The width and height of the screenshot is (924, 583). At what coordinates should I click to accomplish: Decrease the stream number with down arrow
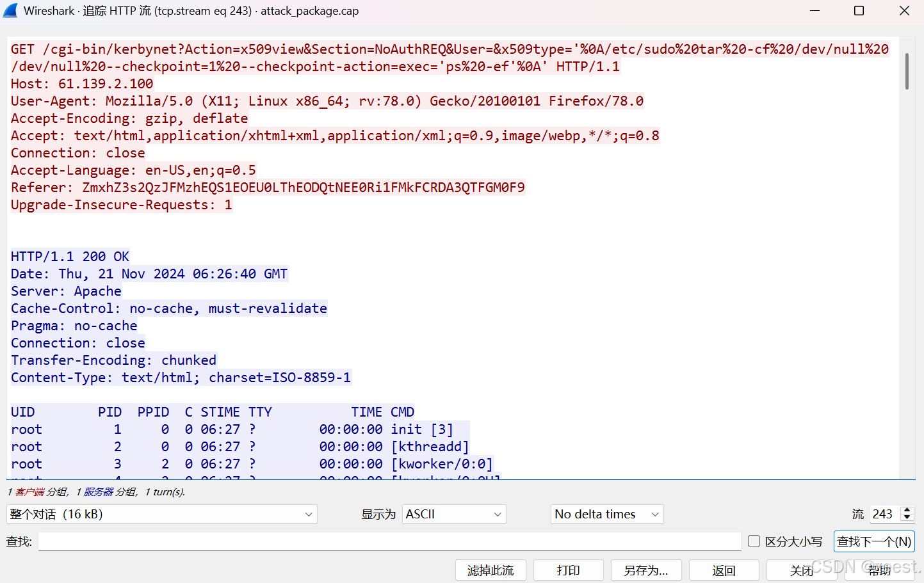pos(907,518)
